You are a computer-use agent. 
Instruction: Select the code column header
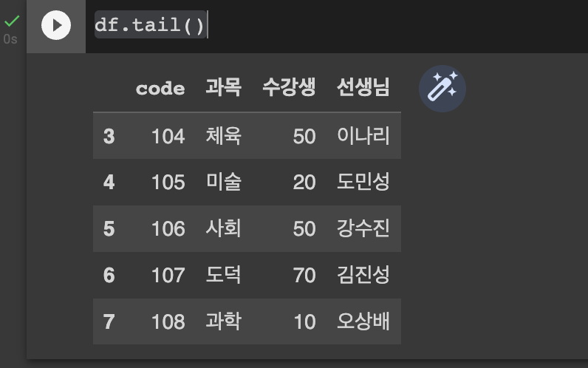(x=160, y=89)
